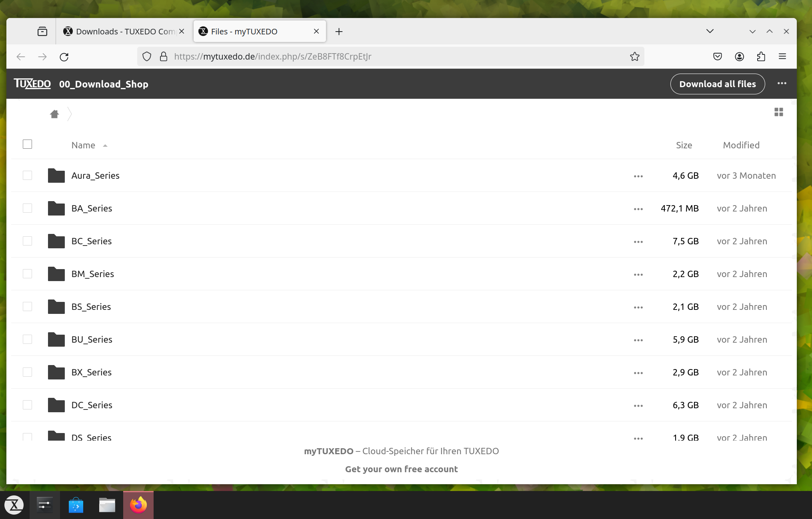The height and width of the screenshot is (519, 812).
Task: Click 00_Download_Shop share title
Action: (104, 84)
